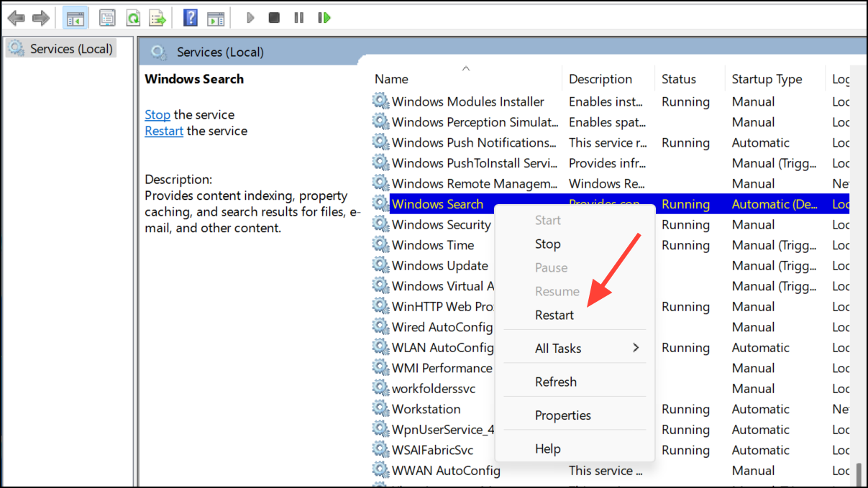Open the Help toolbar icon with question mark
868x488 pixels.
coord(191,17)
